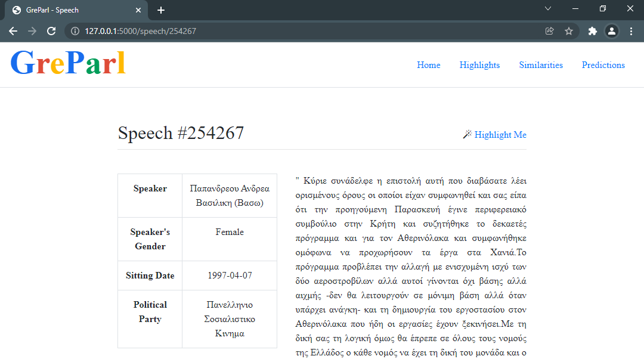
Task: Click the user profile avatar icon
Action: pyautogui.click(x=612, y=30)
